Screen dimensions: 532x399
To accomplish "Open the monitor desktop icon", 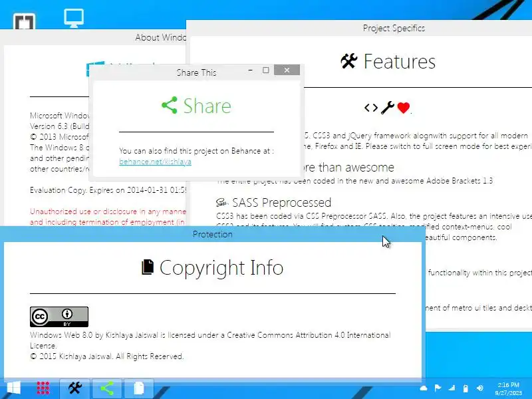I will [x=74, y=18].
